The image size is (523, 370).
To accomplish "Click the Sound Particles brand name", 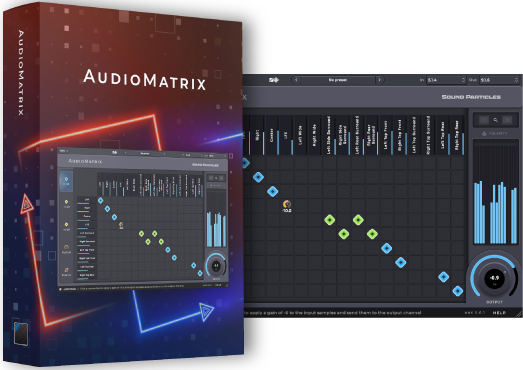I will tap(471, 97).
